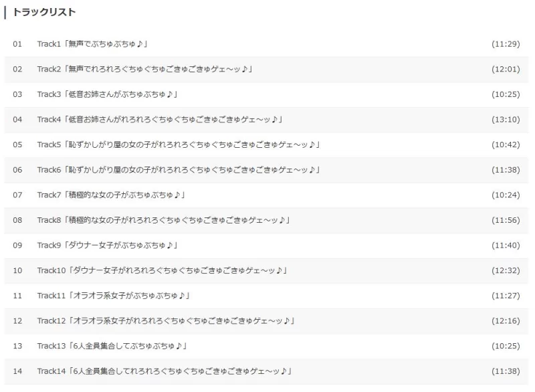
Task: Click the Track8 entry
Action: point(266,220)
